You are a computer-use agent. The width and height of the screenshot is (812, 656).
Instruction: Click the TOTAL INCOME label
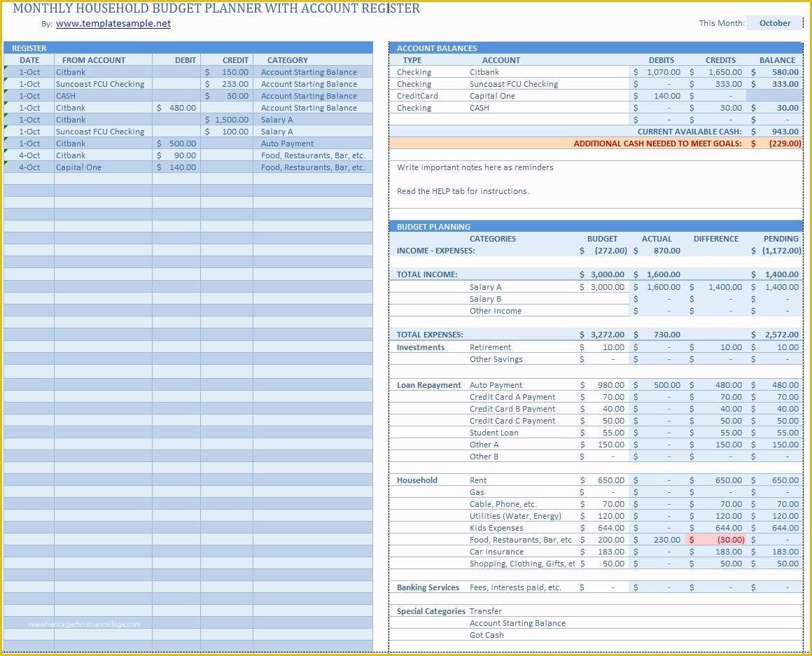point(427,274)
